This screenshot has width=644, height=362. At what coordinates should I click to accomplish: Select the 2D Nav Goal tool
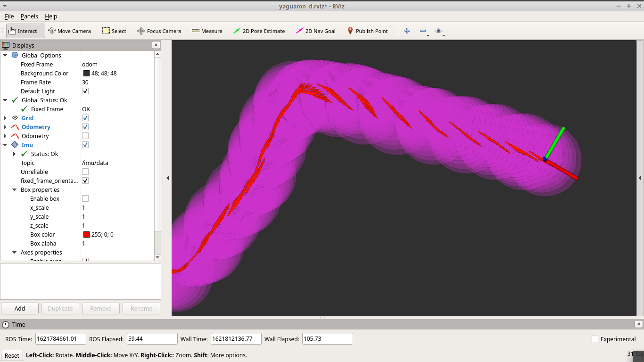315,31
